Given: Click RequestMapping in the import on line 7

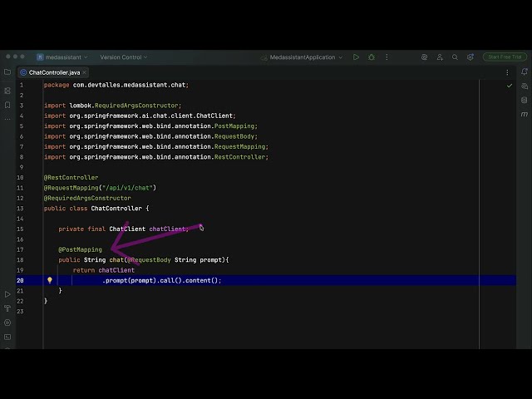Looking at the screenshot, I should click(240, 146).
